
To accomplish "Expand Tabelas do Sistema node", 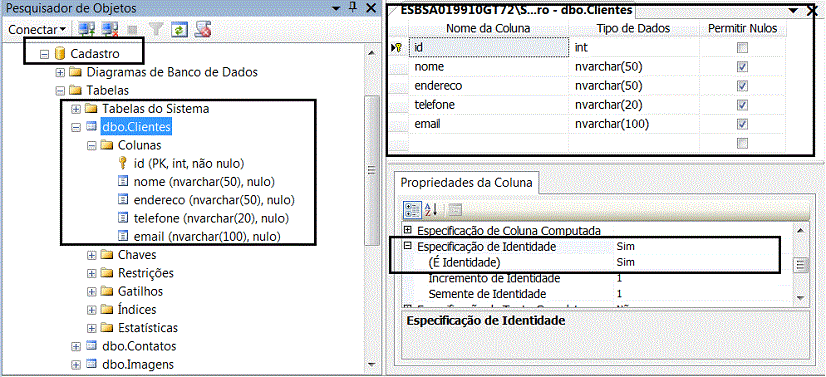I will coord(76,109).
